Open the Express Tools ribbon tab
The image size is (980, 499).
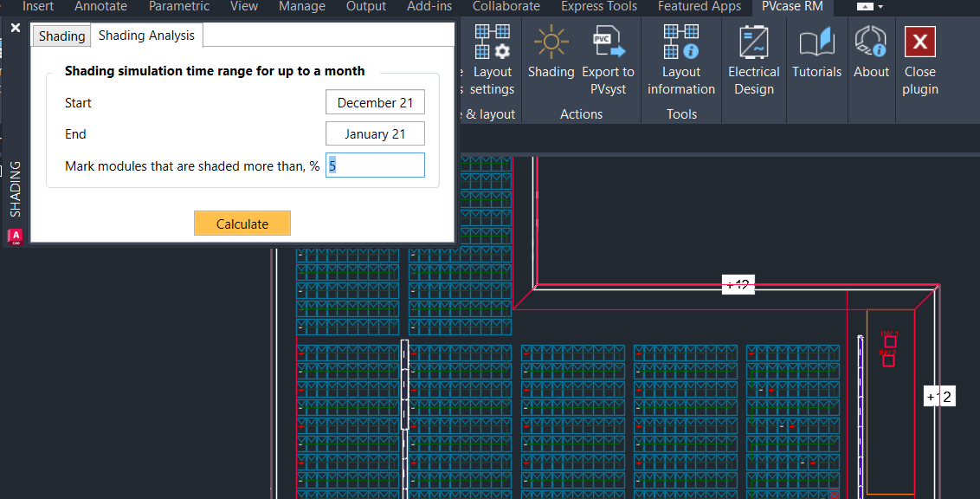(x=600, y=7)
